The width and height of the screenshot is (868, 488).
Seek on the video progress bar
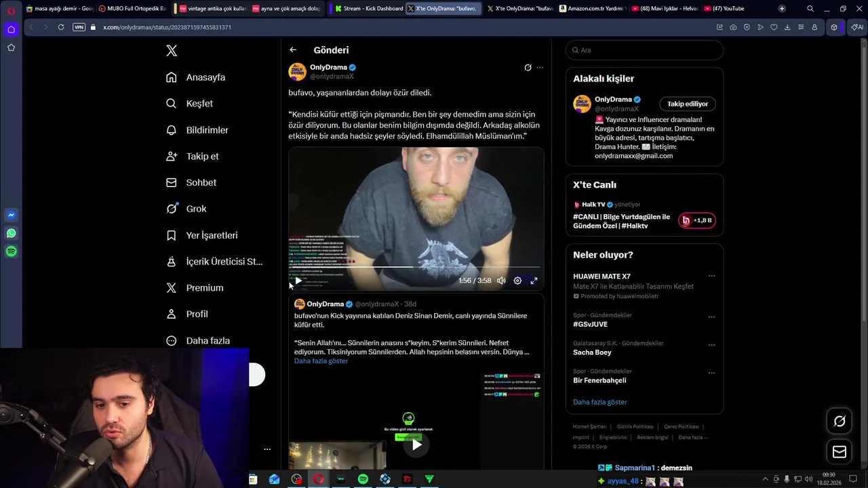[416, 267]
